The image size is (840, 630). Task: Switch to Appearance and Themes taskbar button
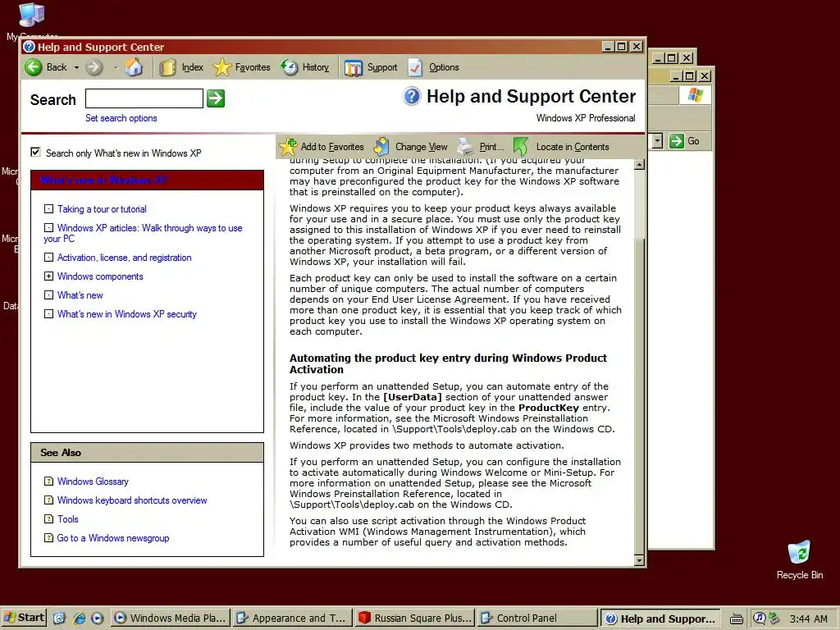tap(293, 619)
